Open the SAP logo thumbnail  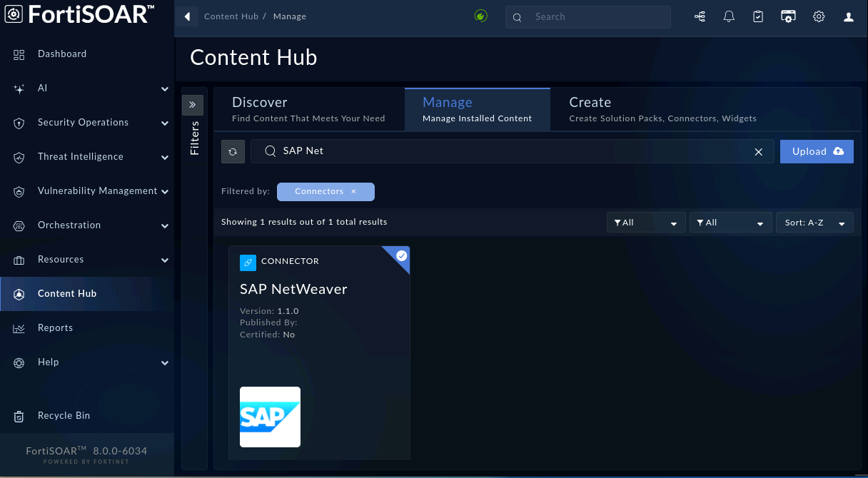pyautogui.click(x=270, y=417)
